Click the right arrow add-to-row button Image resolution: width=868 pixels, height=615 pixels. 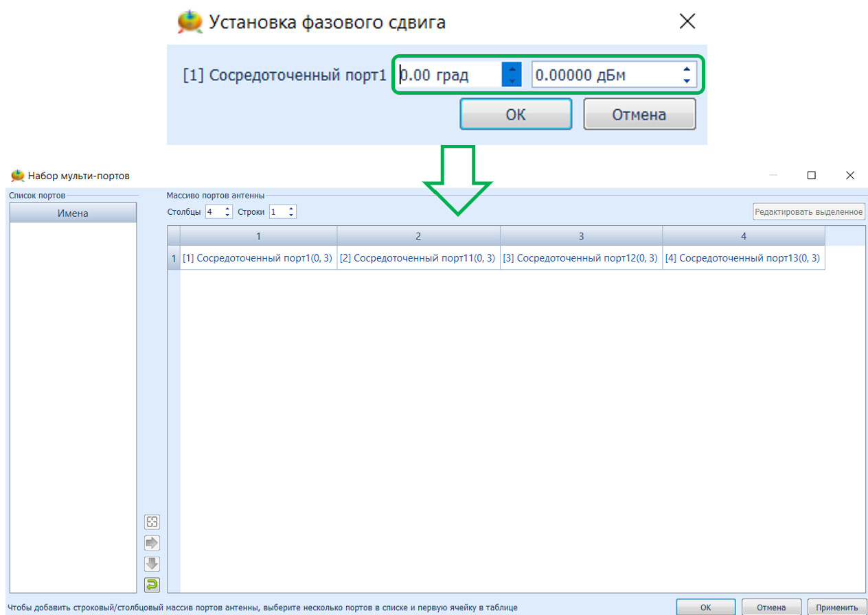[152, 543]
